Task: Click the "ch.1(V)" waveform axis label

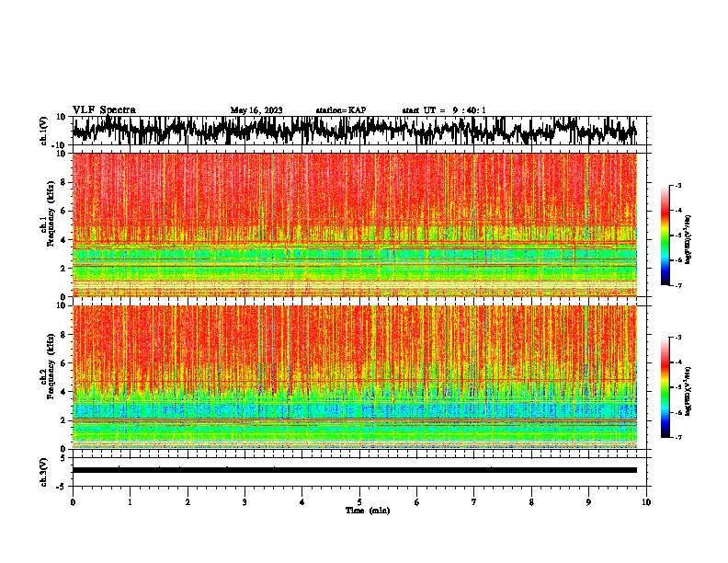Action: tap(44, 131)
